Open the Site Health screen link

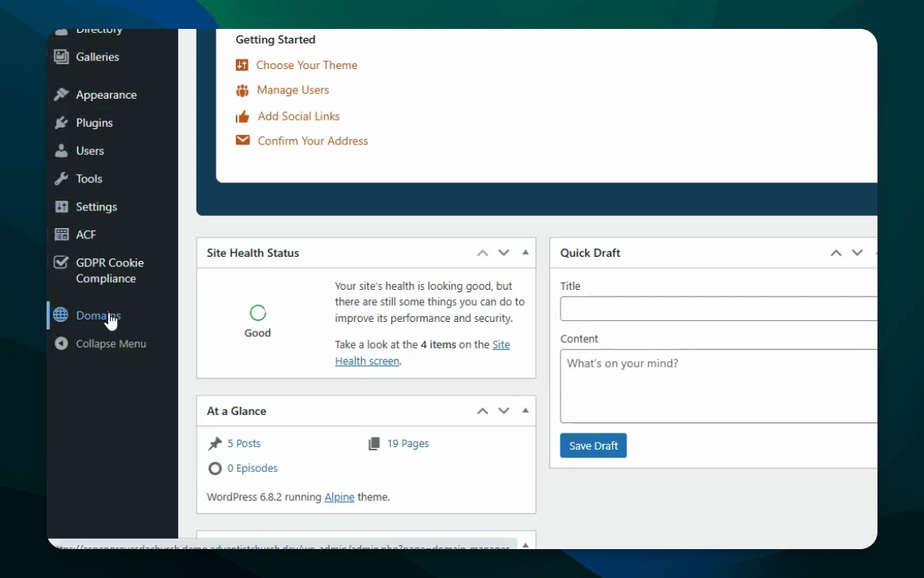pos(423,352)
